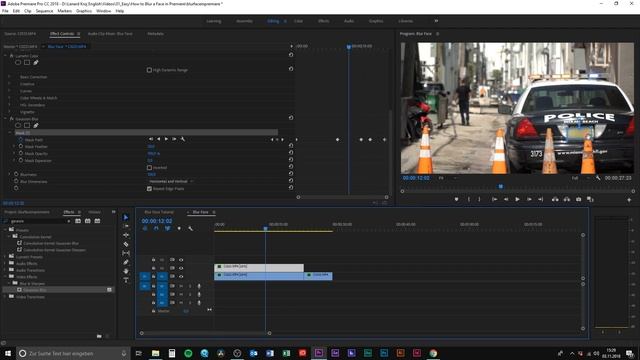Toggle Lumetri Color effect fx switch
This screenshot has height=360, width=640.
coord(11,56)
